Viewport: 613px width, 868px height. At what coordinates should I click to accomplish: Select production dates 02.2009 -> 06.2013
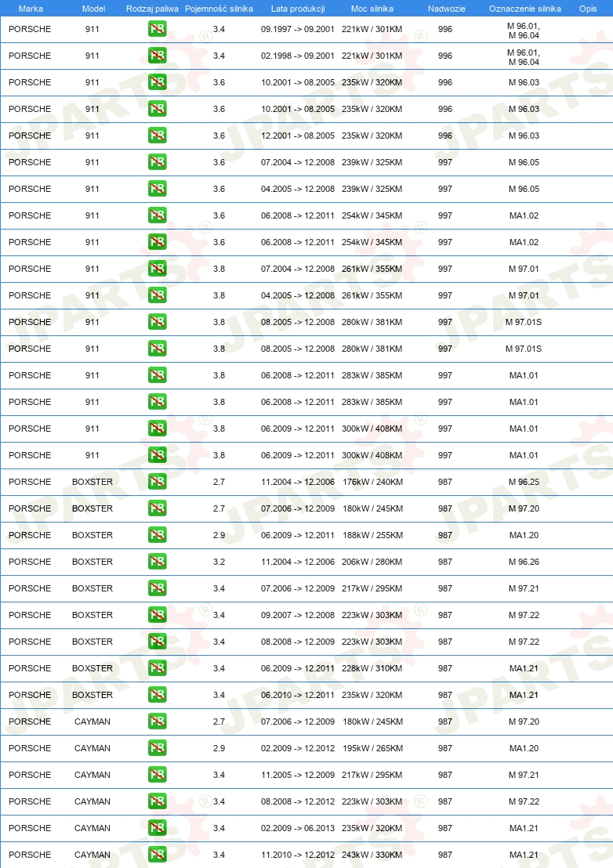point(298,827)
